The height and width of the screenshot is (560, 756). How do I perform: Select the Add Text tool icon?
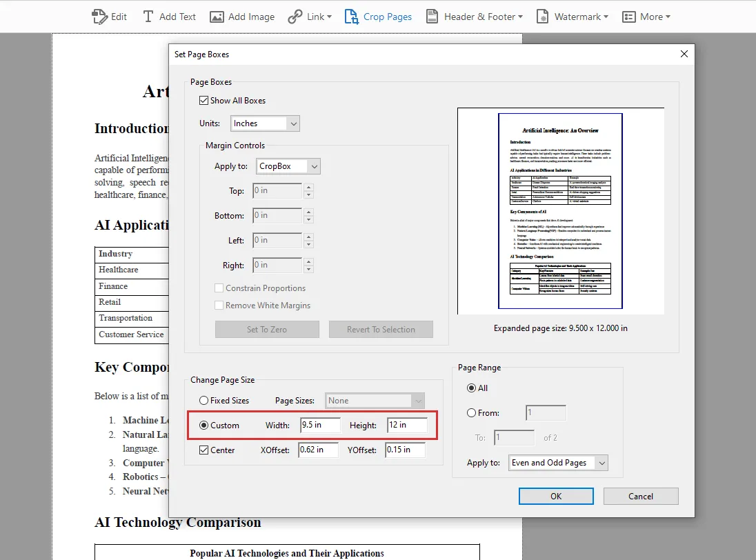coord(148,17)
